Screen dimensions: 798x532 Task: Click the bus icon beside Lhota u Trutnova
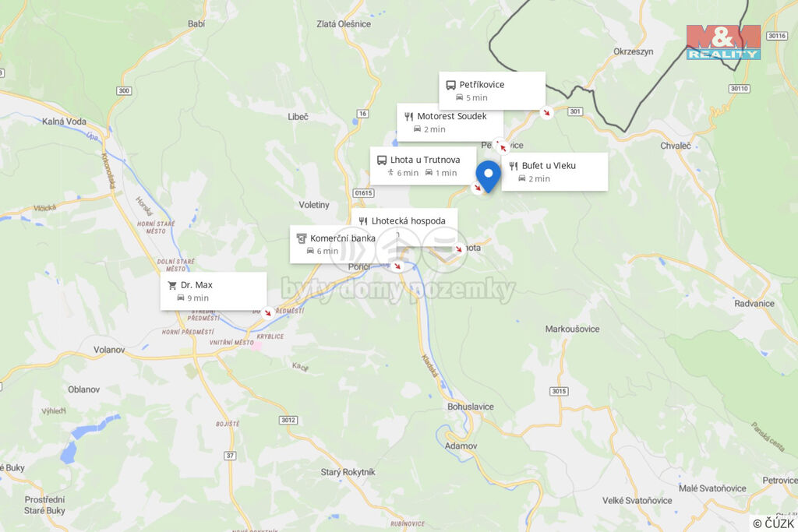point(382,160)
